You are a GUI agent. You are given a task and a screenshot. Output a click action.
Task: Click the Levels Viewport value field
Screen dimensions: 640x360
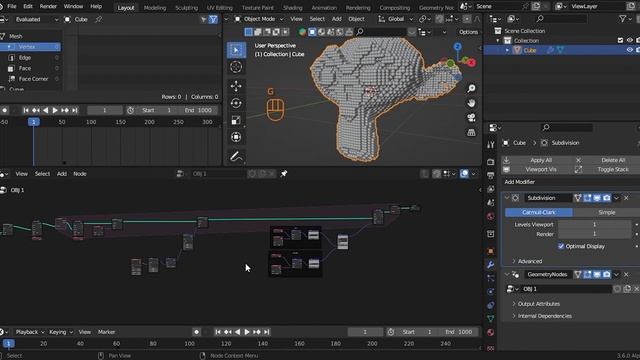click(x=594, y=224)
